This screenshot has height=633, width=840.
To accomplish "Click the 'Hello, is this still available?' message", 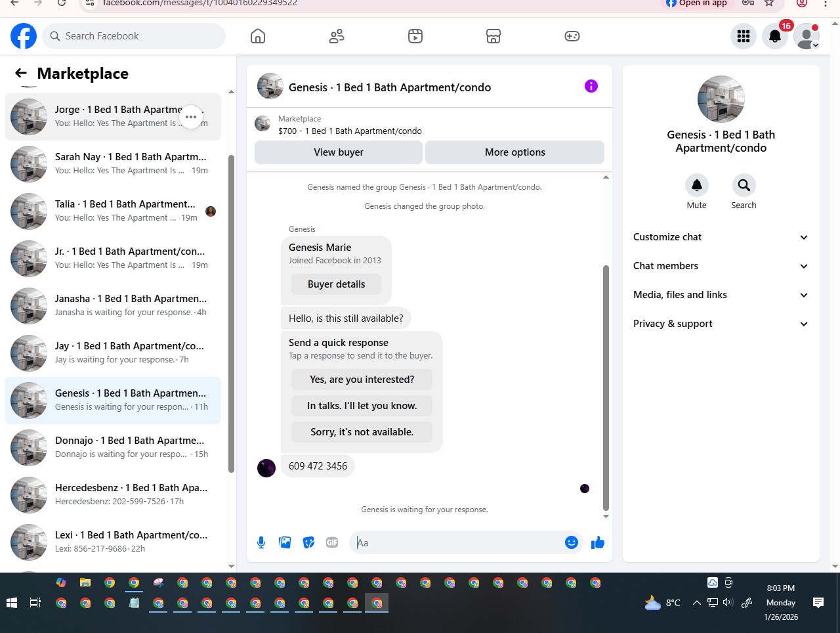I will 346,318.
